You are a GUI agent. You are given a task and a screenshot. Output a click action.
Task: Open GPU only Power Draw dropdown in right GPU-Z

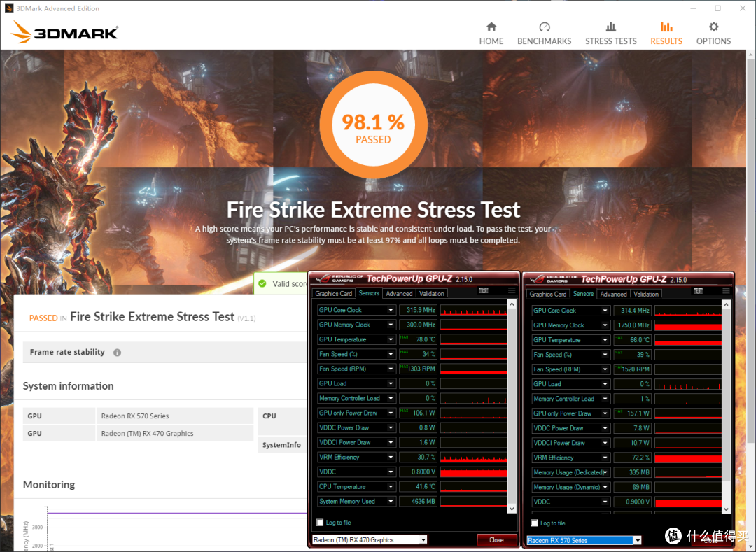605,413
